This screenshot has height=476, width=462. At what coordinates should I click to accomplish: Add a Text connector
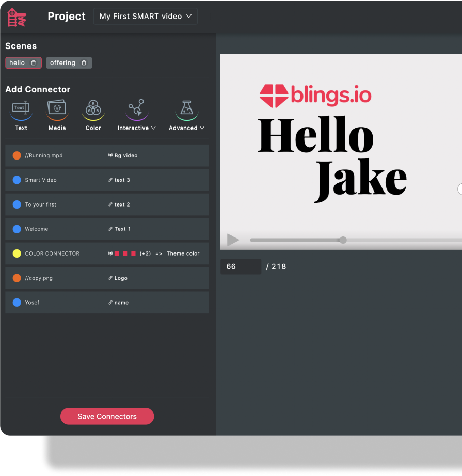pyautogui.click(x=21, y=115)
